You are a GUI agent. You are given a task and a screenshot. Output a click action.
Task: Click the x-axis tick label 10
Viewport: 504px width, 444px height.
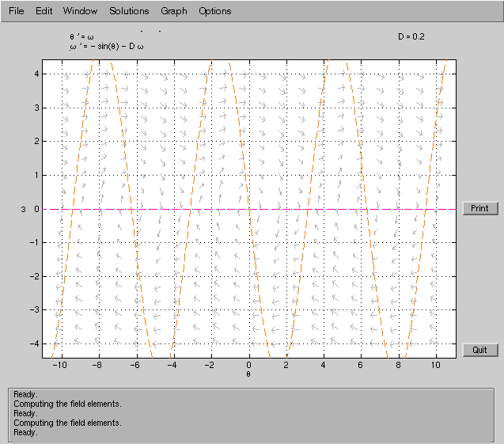(435, 365)
